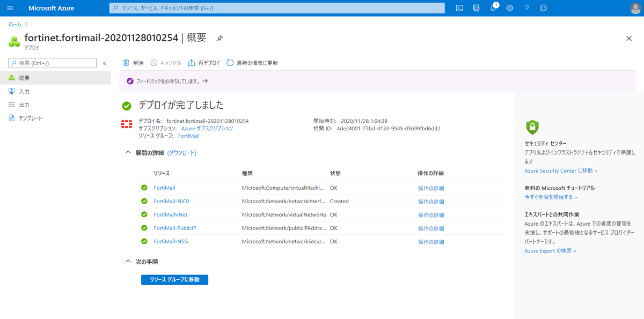Open the FortiMail-PublicIP resource

pyautogui.click(x=175, y=228)
